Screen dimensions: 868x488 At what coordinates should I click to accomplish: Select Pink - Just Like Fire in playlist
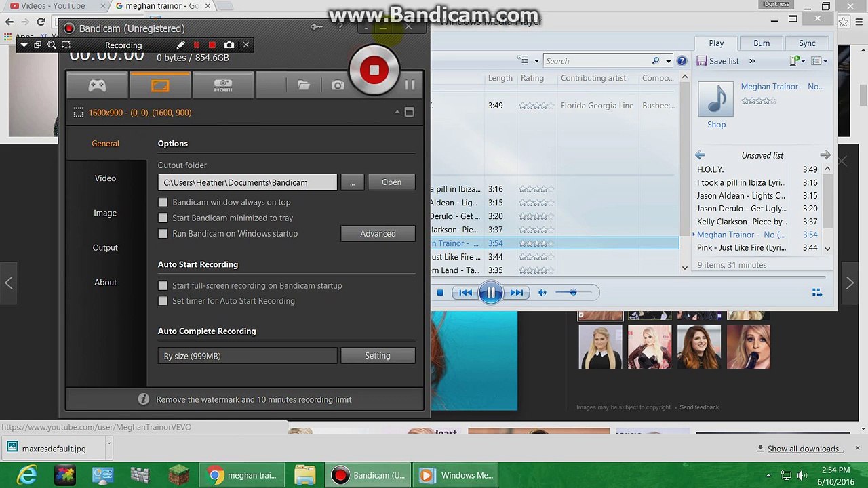click(x=757, y=248)
